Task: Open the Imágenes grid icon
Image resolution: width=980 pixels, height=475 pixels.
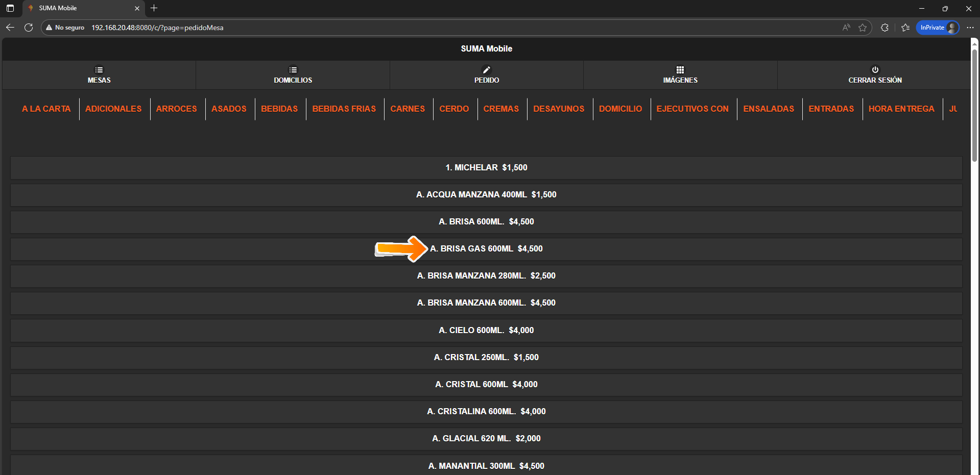Action: coord(680,70)
